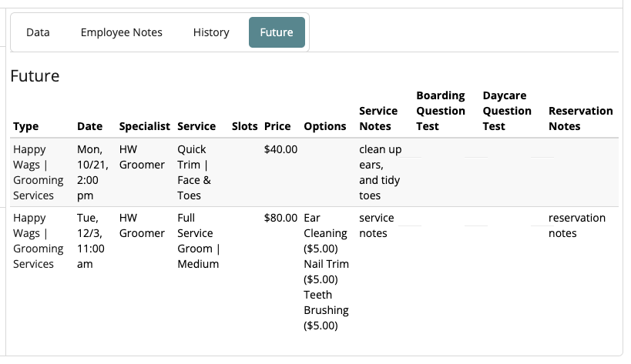Click the $80.00 price cell
Screen dimensions: 631x364
click(x=280, y=218)
